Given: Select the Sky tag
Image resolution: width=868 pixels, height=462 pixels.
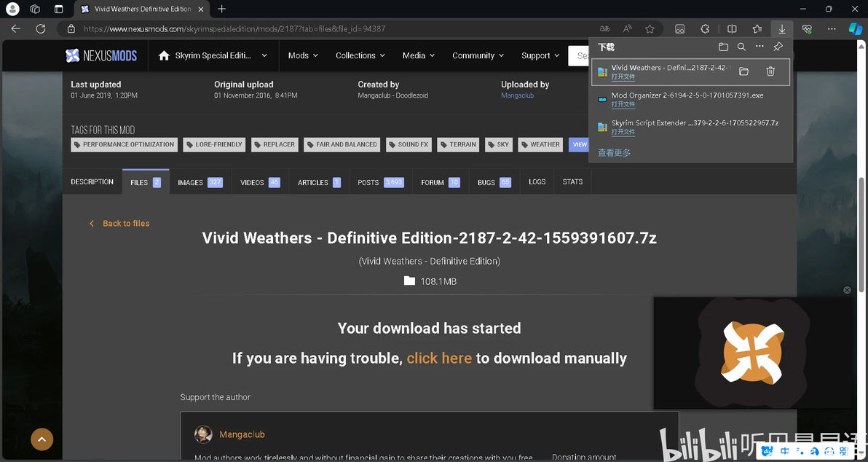Looking at the screenshot, I should 499,144.
